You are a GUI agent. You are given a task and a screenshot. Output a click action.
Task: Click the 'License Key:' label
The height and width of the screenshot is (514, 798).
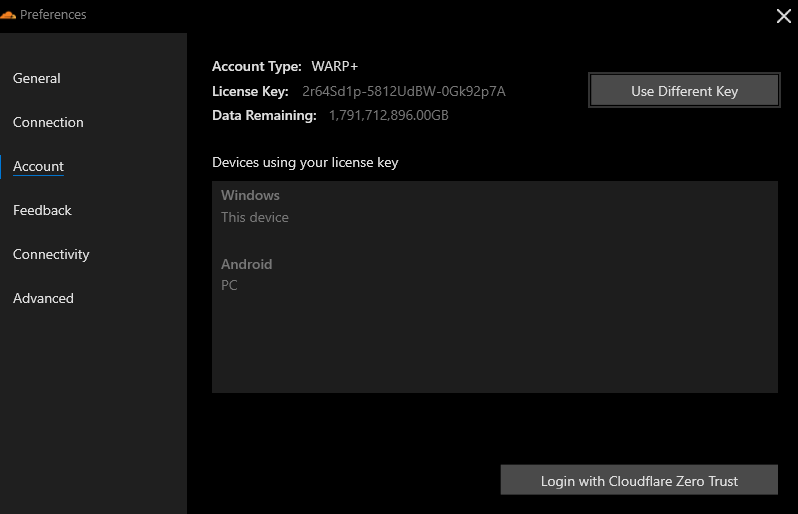coord(250,91)
